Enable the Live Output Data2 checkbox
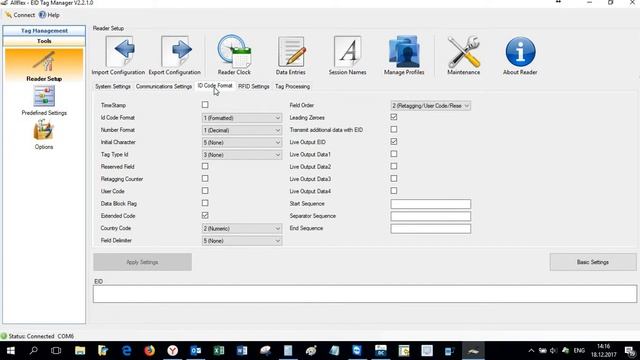This screenshot has width=640, height=360. click(x=393, y=166)
